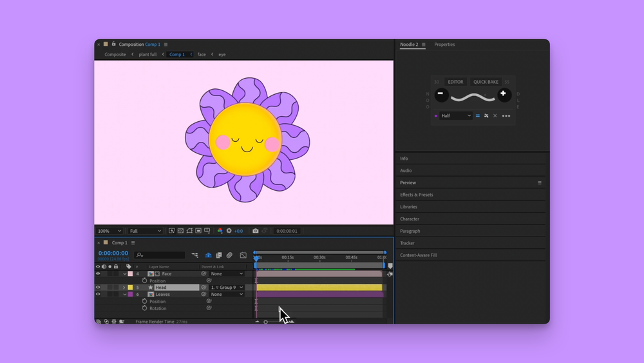The image size is (644, 363).
Task: Click the snapshot camera icon in viewer
Action: tap(256, 231)
